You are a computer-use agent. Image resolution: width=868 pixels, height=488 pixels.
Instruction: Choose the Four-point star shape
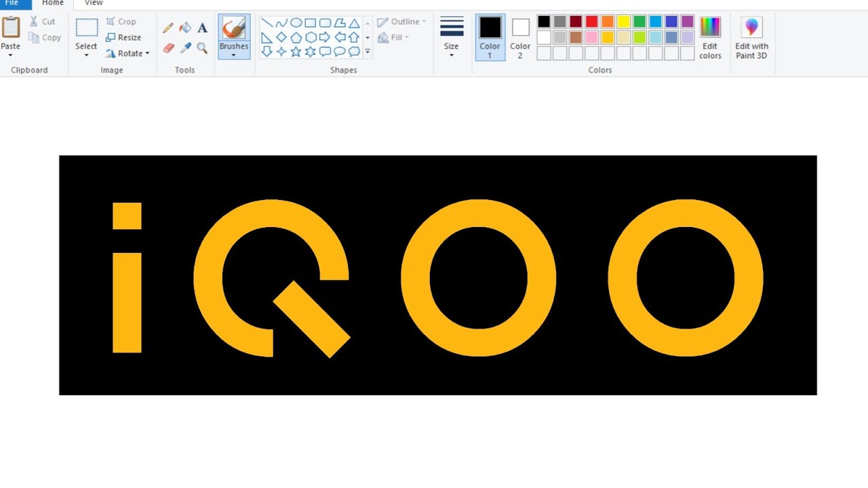point(281,52)
